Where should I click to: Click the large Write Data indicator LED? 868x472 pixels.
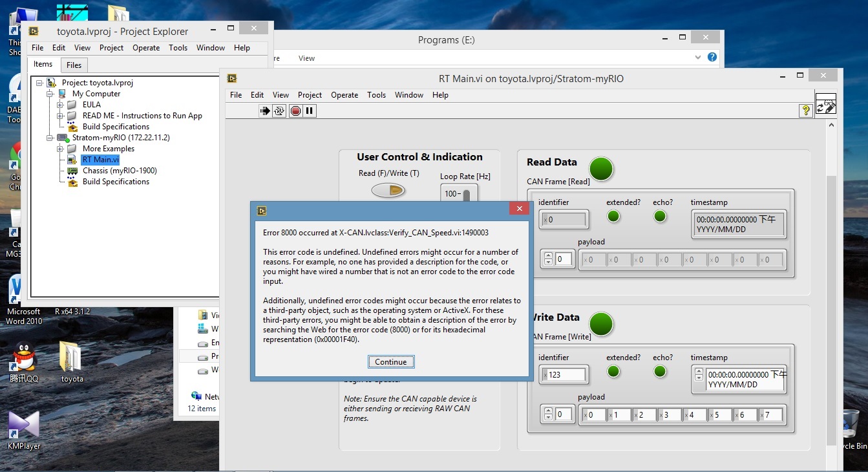601,324
